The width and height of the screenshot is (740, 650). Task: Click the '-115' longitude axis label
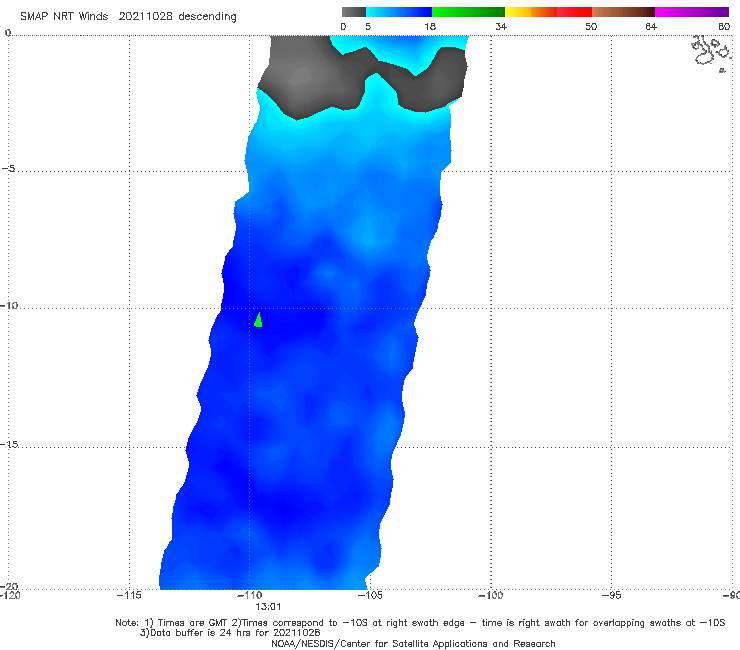point(129,595)
